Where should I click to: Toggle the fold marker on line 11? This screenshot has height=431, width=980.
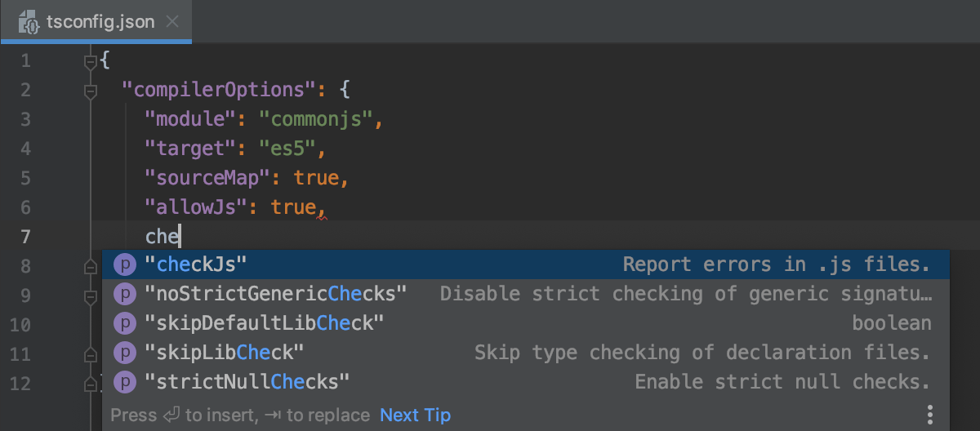tap(91, 353)
